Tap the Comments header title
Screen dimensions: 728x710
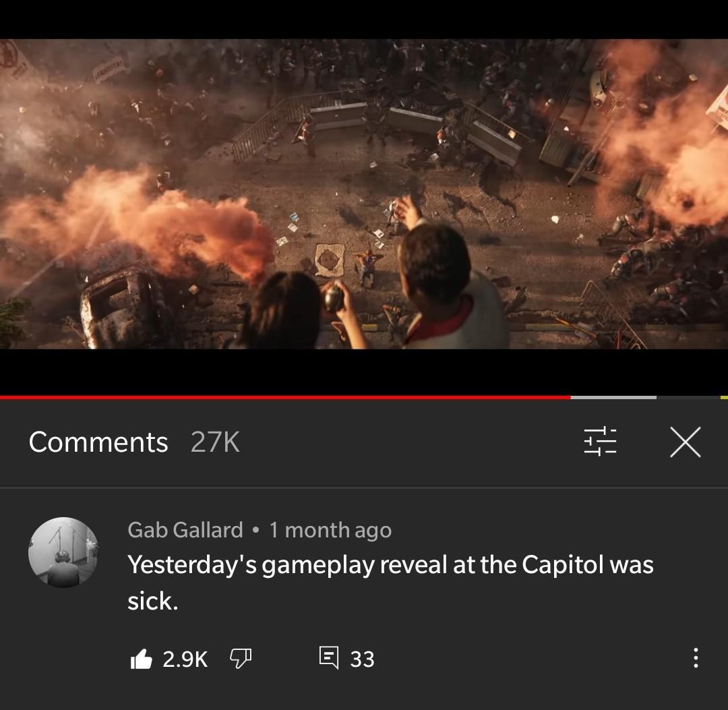coord(98,442)
